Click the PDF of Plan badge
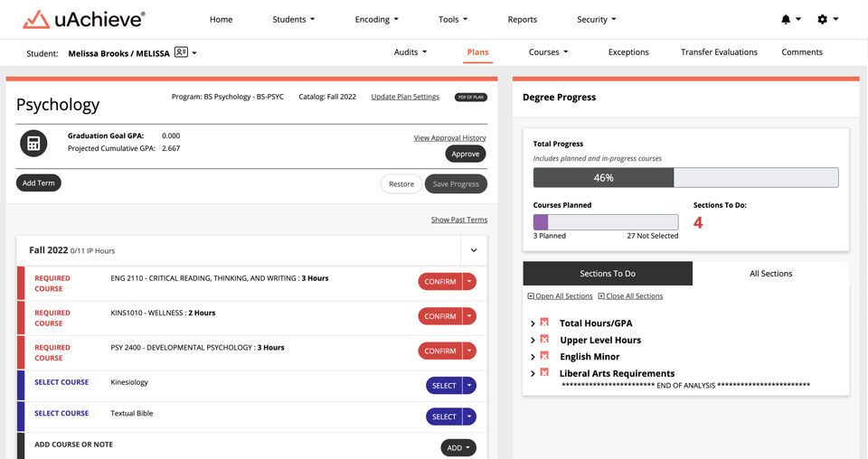 [x=471, y=97]
